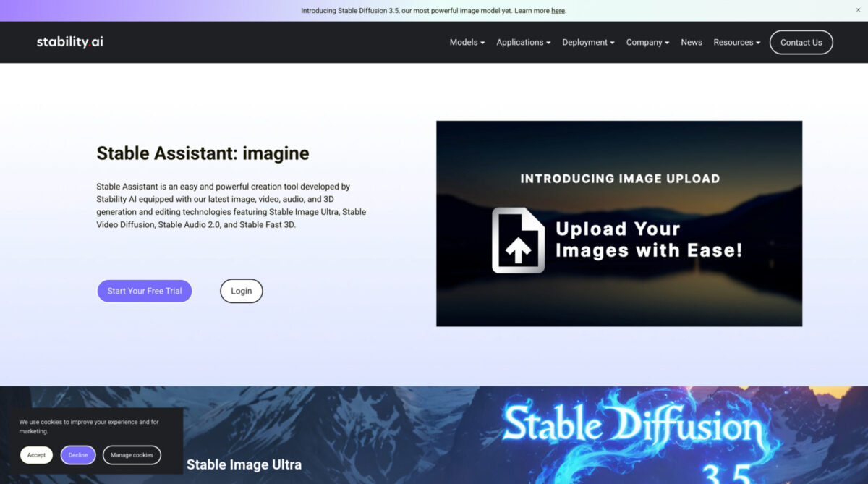Expand the Company menu
Screen dimensions: 868x484
tap(647, 42)
